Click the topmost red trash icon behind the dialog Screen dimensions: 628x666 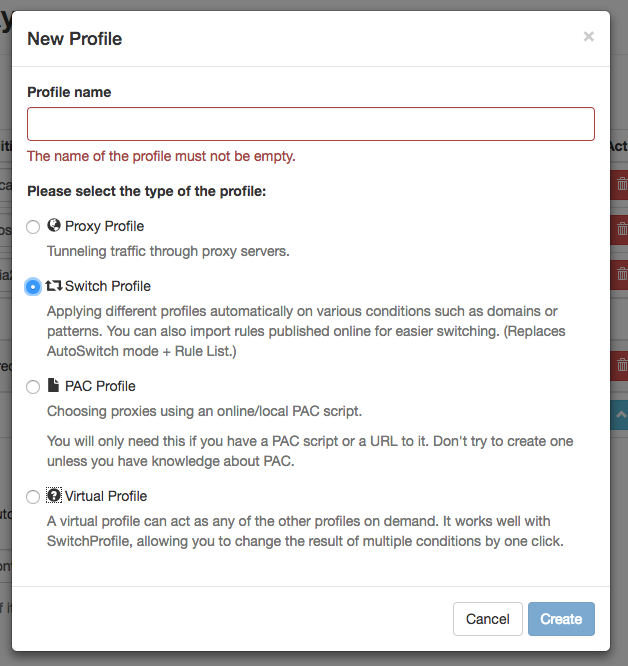(x=620, y=185)
